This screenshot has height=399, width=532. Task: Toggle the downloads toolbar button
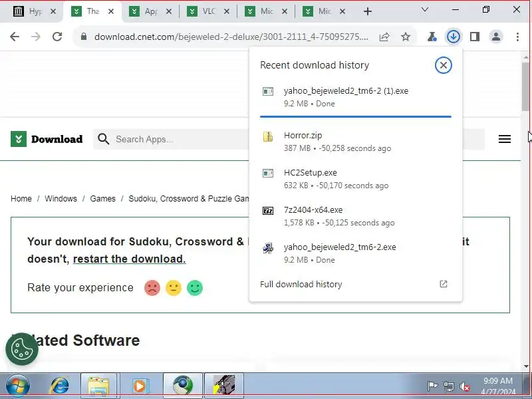(454, 37)
